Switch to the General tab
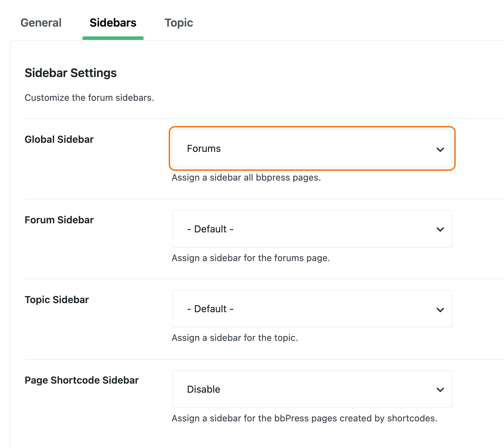Image resolution: width=504 pixels, height=448 pixels. pyautogui.click(x=41, y=23)
